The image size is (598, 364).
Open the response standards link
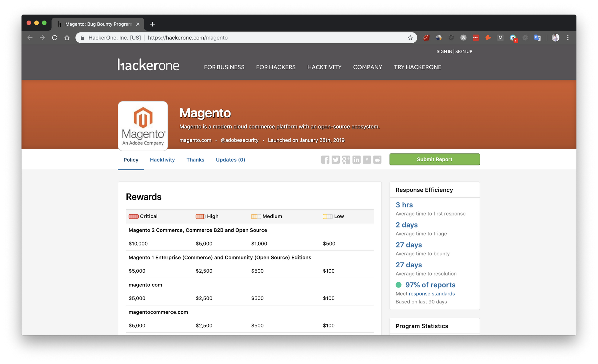click(431, 294)
